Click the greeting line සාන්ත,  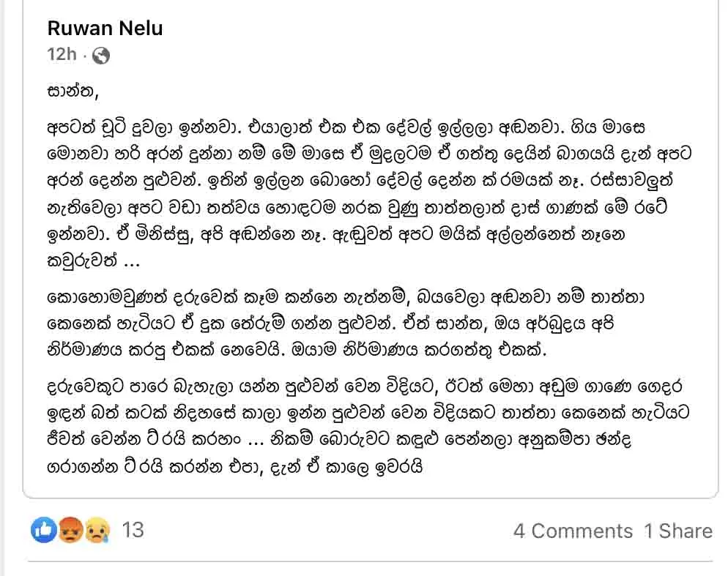point(73,91)
